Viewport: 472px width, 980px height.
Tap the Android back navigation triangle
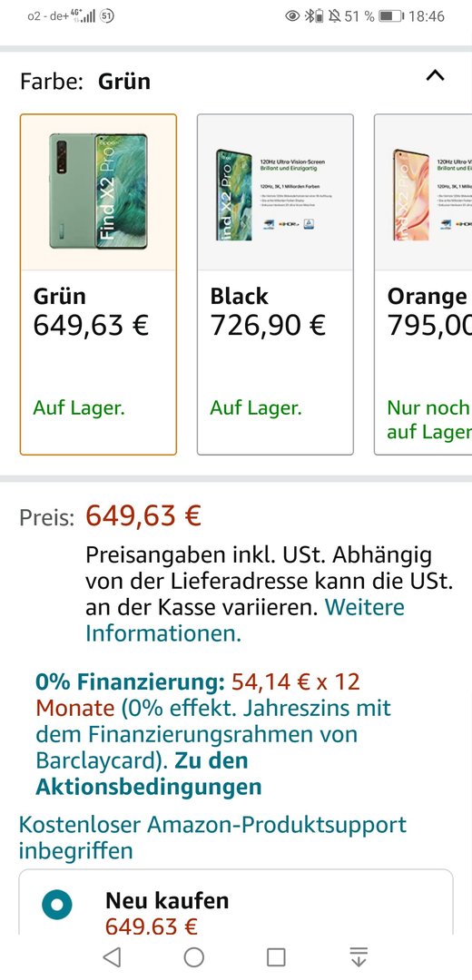coord(112,956)
